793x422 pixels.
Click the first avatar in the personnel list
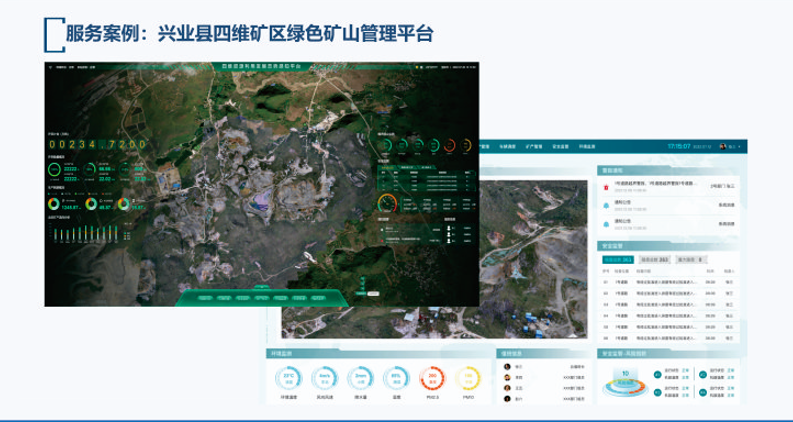pyautogui.click(x=505, y=365)
